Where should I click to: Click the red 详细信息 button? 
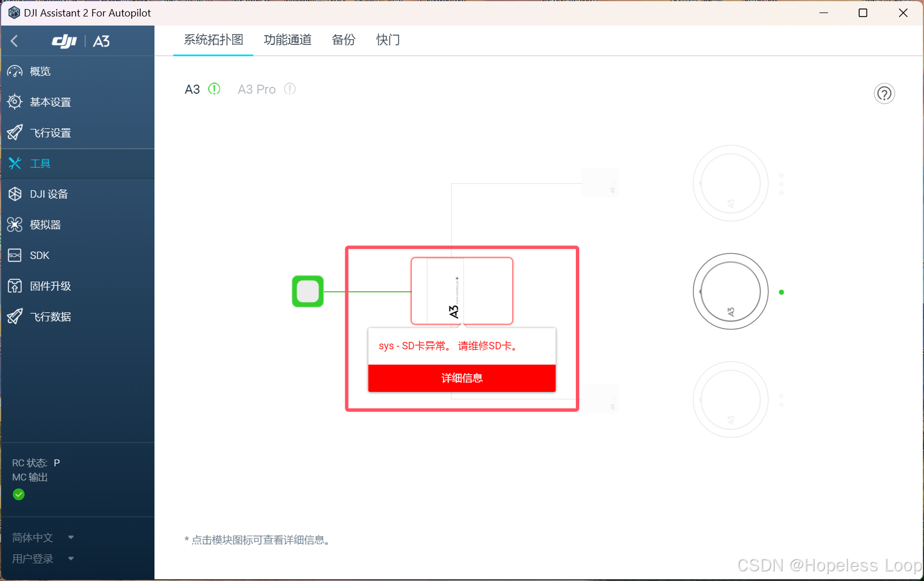(x=462, y=378)
